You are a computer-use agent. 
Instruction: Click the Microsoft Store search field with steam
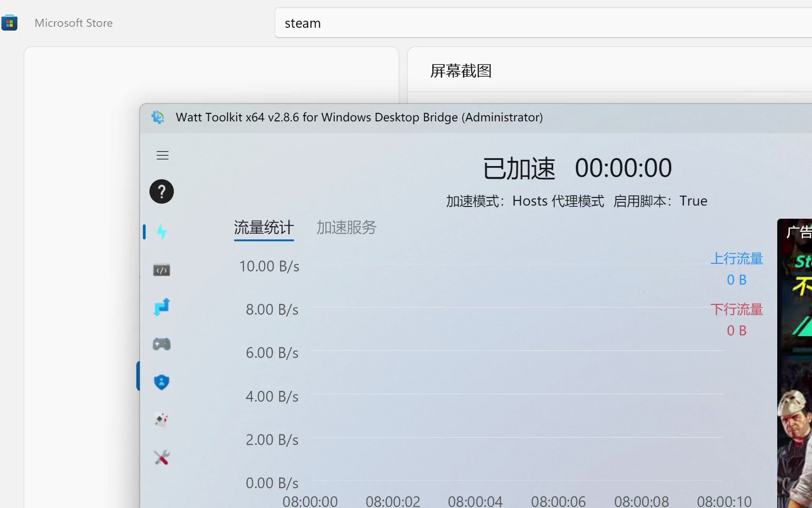click(x=543, y=23)
